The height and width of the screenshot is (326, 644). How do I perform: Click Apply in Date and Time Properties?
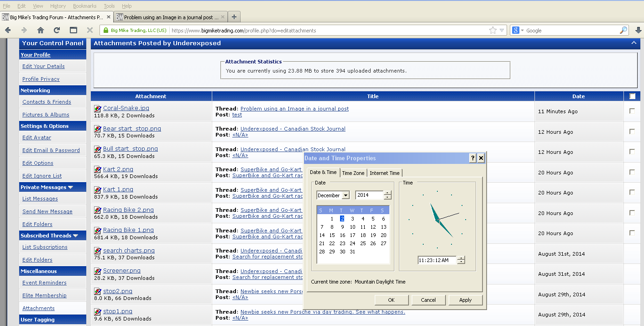click(x=465, y=300)
